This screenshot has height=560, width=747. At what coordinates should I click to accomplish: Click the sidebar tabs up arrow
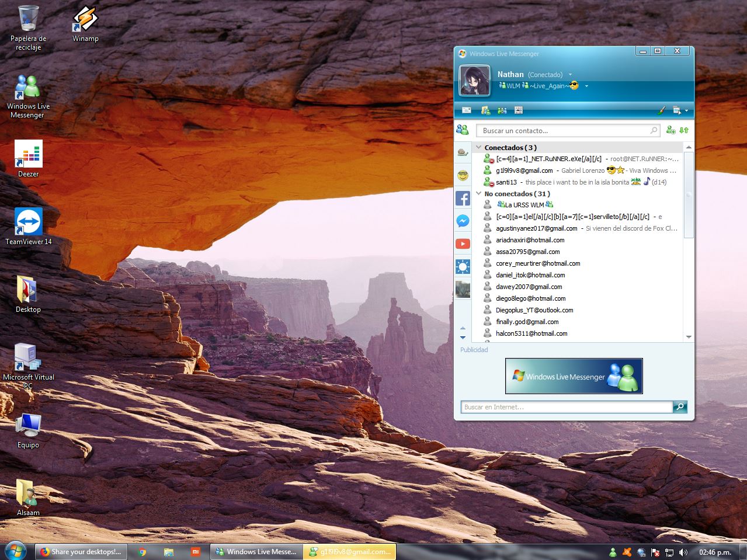coord(463,328)
